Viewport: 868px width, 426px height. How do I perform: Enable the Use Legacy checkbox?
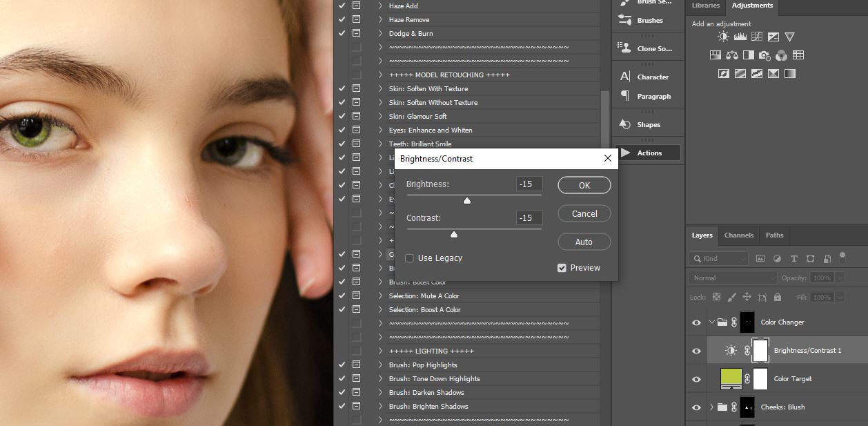(409, 258)
